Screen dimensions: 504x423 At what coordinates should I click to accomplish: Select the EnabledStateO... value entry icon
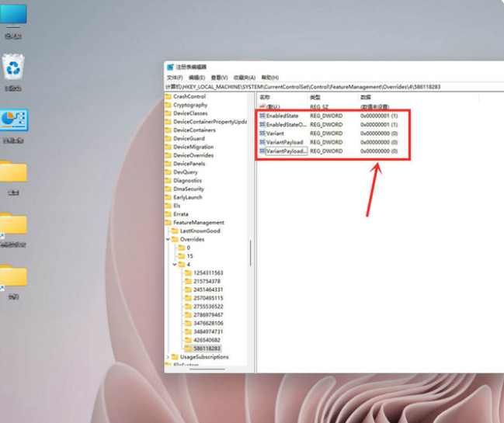[x=262, y=124]
